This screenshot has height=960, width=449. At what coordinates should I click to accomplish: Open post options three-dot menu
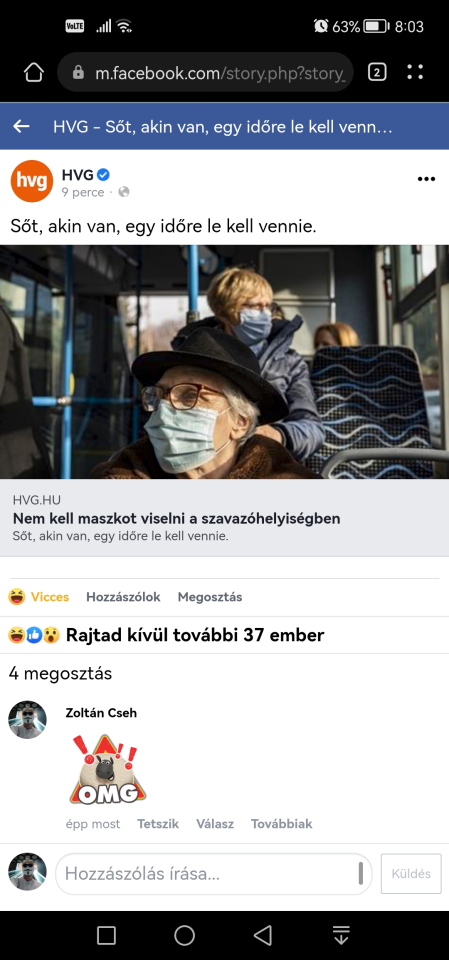click(426, 179)
